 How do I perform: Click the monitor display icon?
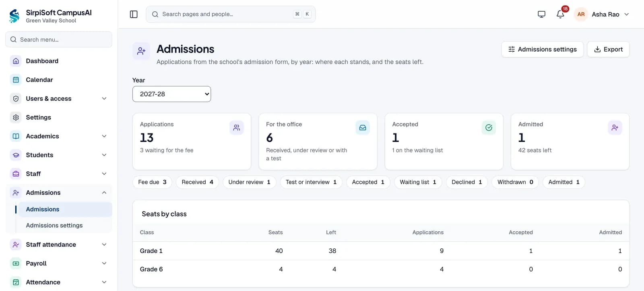(x=541, y=14)
